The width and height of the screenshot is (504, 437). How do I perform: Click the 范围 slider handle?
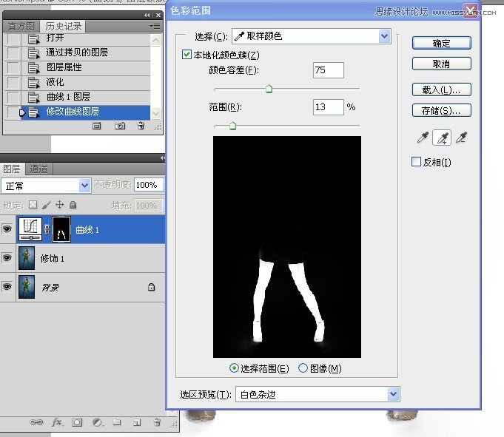coord(232,126)
